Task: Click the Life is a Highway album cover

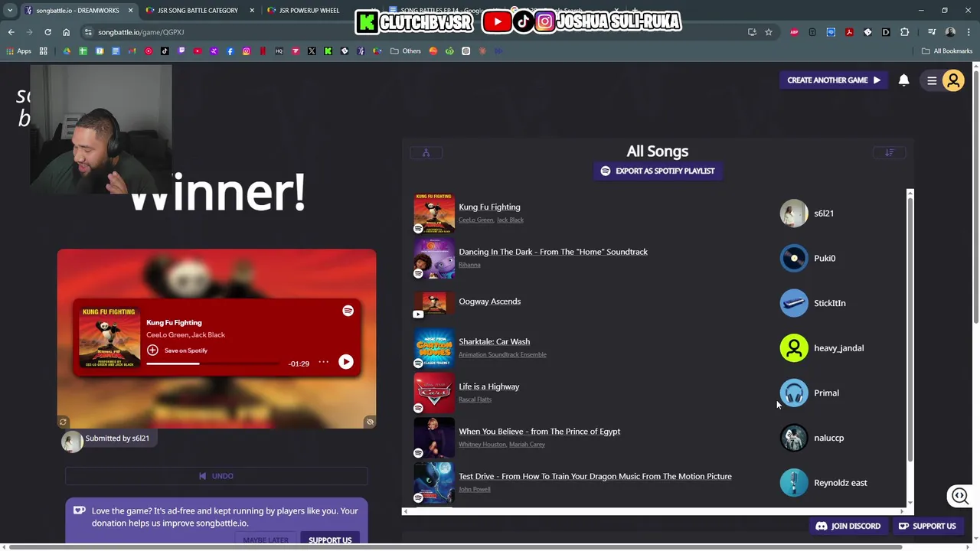Action: [x=434, y=393]
